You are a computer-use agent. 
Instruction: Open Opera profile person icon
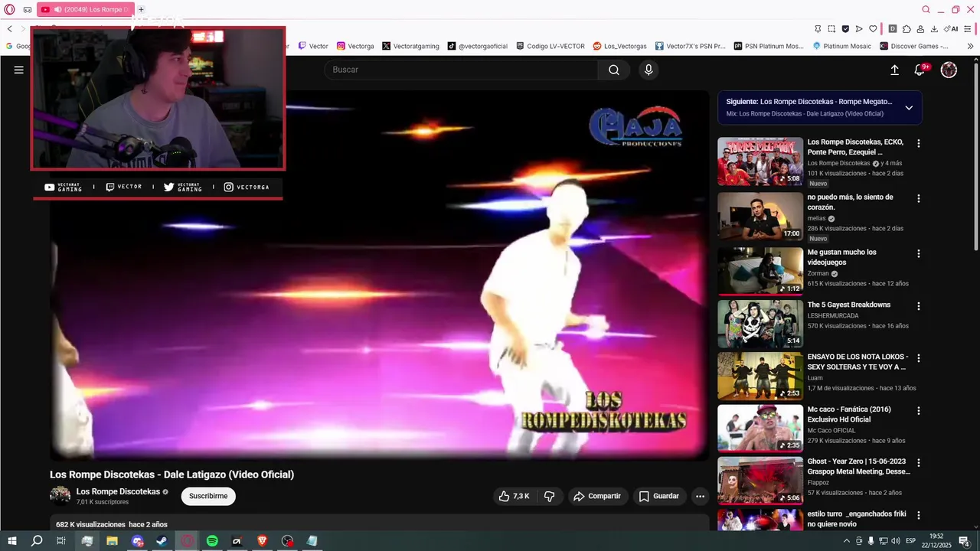[x=920, y=28]
